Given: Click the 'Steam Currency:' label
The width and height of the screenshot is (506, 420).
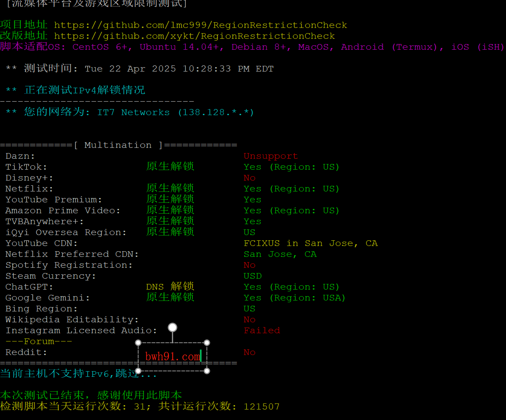Looking at the screenshot, I should pos(51,276).
